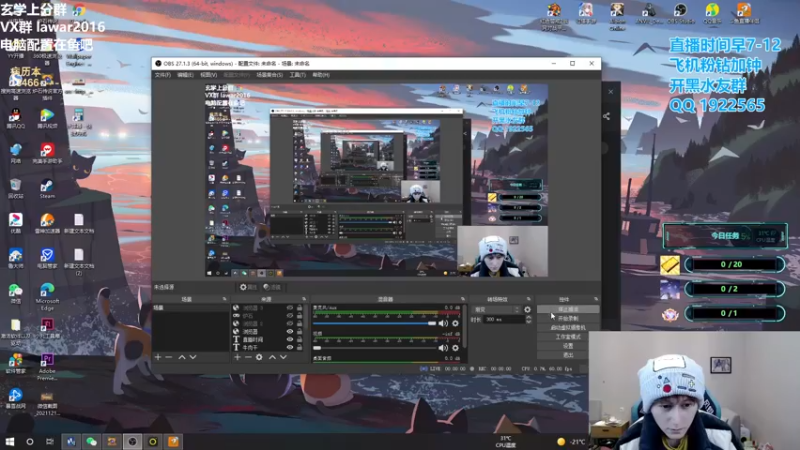This screenshot has height=450, width=800.
Task: Select the 牛肉干 source row
Action: coord(267,347)
